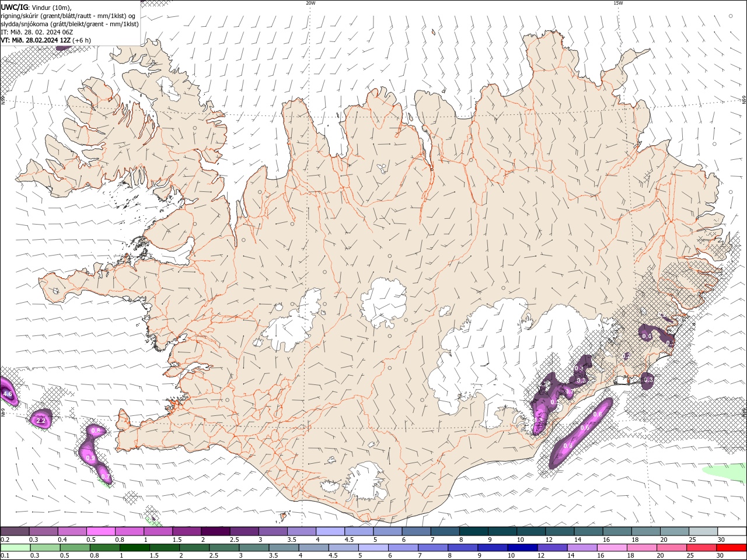Pick the bright red 30 rain legend swatch

(x=731, y=548)
